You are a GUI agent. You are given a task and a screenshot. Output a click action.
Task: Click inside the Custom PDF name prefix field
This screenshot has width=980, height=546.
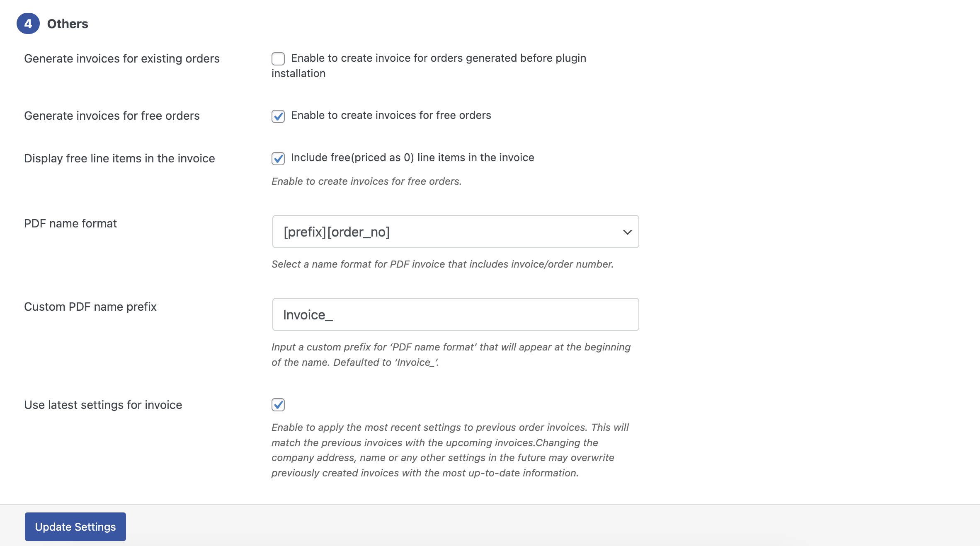coord(455,314)
